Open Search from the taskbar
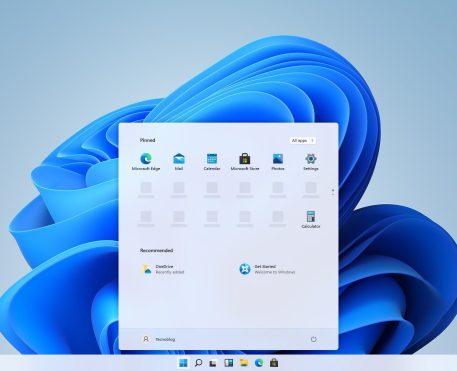This screenshot has width=457, height=371. tap(198, 363)
